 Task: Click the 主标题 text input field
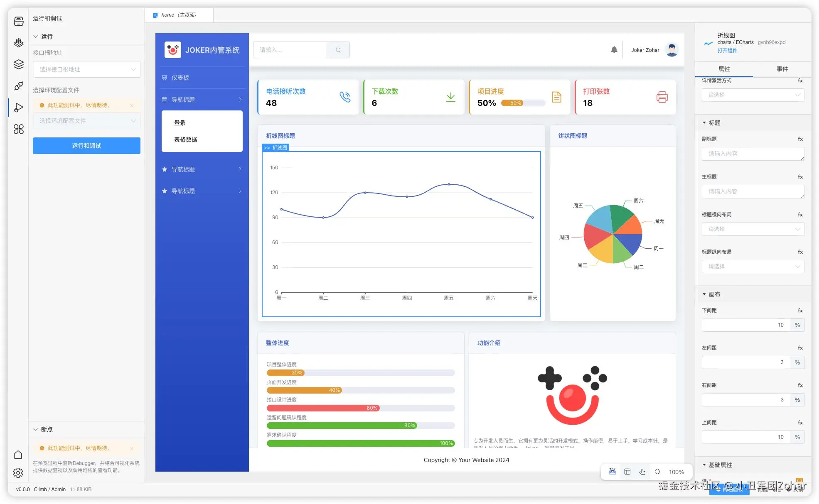click(753, 191)
